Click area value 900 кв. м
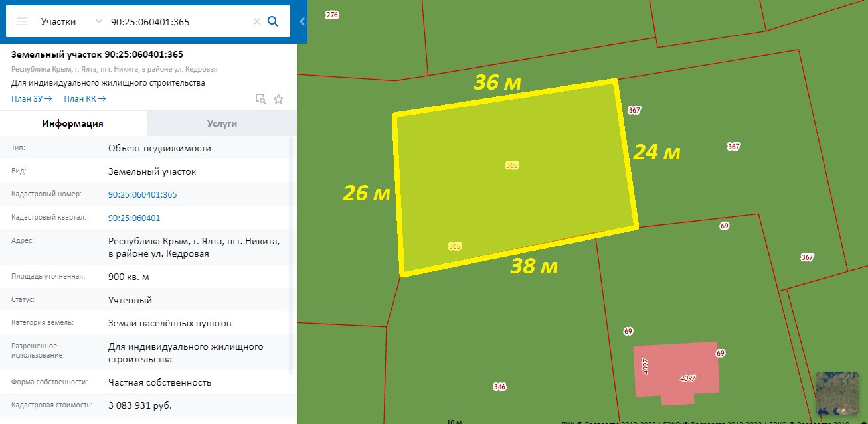 (x=130, y=277)
